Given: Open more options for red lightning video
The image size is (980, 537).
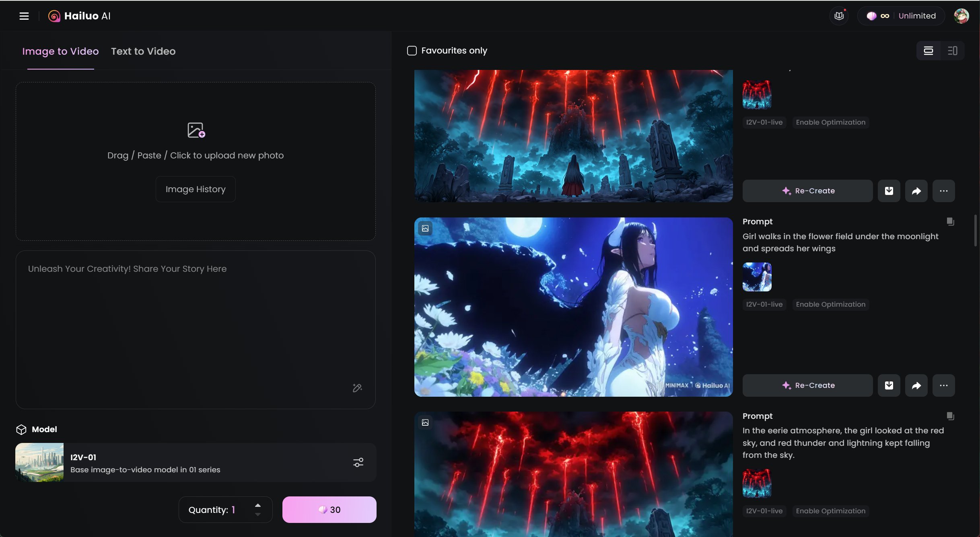Looking at the screenshot, I should [x=943, y=191].
